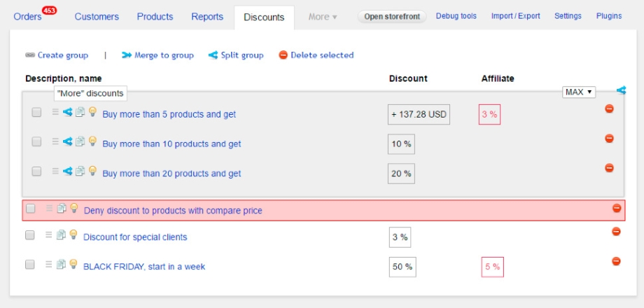The width and height of the screenshot is (644, 308).
Task: Open the Orders tab with 453 badge
Action: click(x=28, y=16)
